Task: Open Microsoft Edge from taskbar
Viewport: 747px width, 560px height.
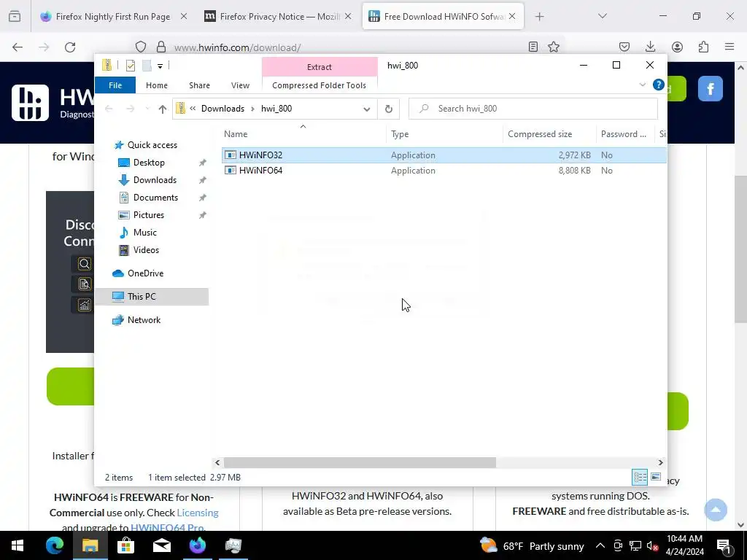Action: [x=54, y=545]
